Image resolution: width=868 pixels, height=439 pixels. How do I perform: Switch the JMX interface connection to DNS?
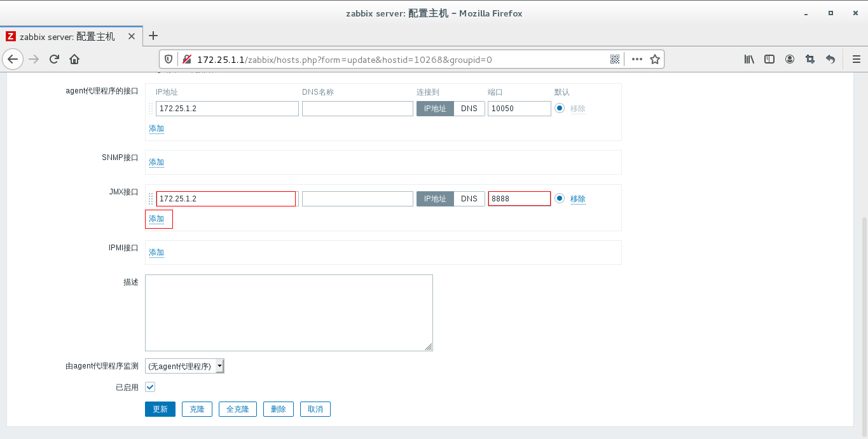click(469, 198)
